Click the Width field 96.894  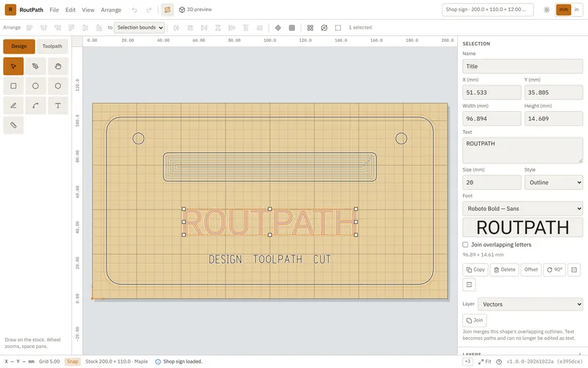pyautogui.click(x=492, y=118)
